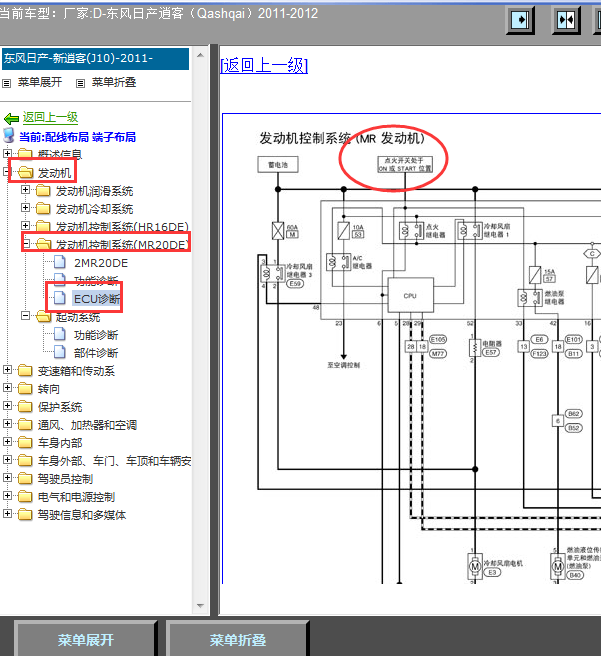Viewport: 601px width, 656px height.
Task: Select the 发动机控制系统(HR16DE) tree item
Action: pyautogui.click(x=122, y=227)
